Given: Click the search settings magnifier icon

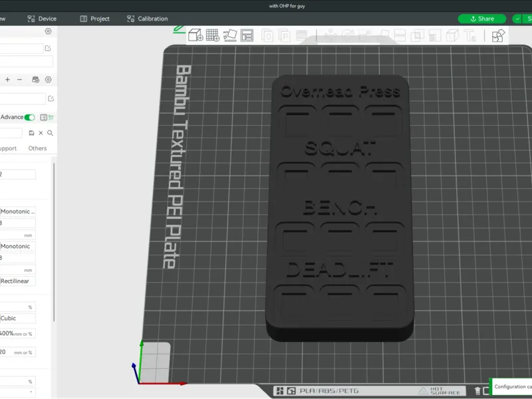Looking at the screenshot, I should (51, 133).
